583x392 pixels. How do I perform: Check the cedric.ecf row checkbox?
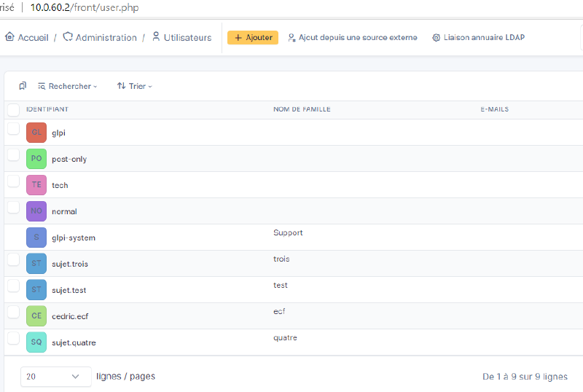tap(13, 312)
